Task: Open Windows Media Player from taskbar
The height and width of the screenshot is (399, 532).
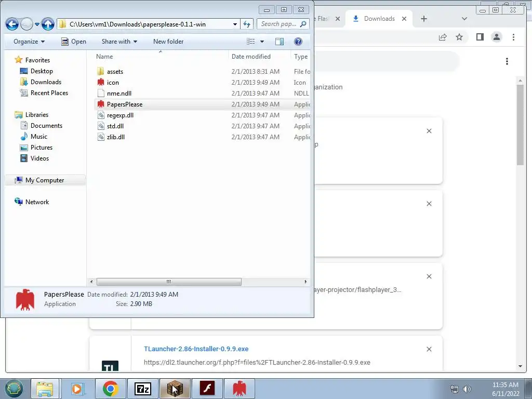Action: (78, 389)
